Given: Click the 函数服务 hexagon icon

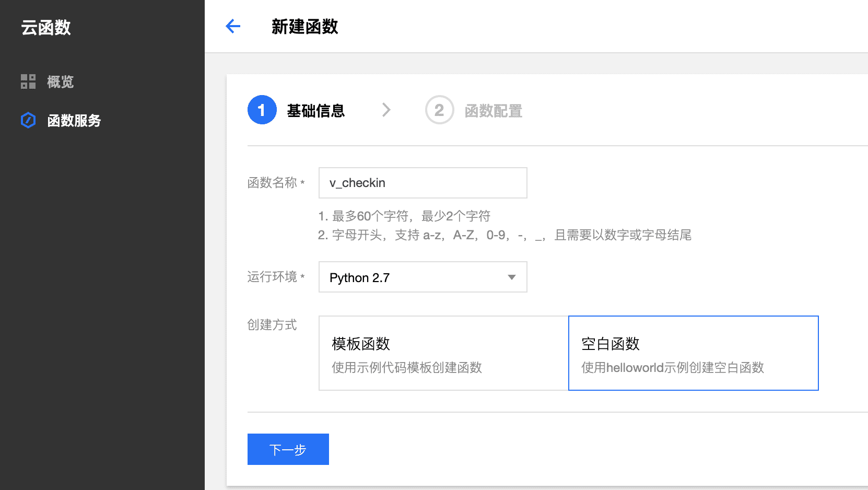Looking at the screenshot, I should 28,120.
